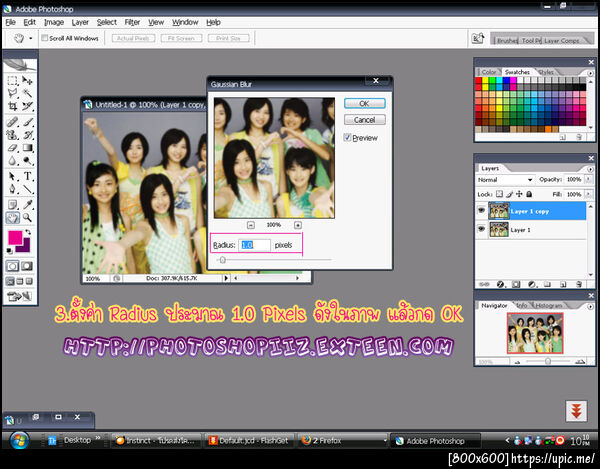Image resolution: width=600 pixels, height=469 pixels.
Task: Select the Slice tool
Action: click(x=27, y=106)
